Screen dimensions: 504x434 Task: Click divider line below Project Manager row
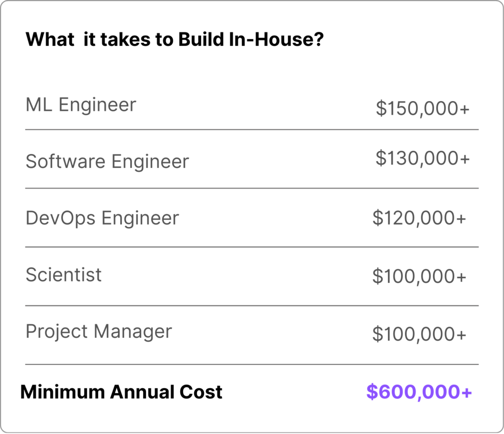click(252, 365)
